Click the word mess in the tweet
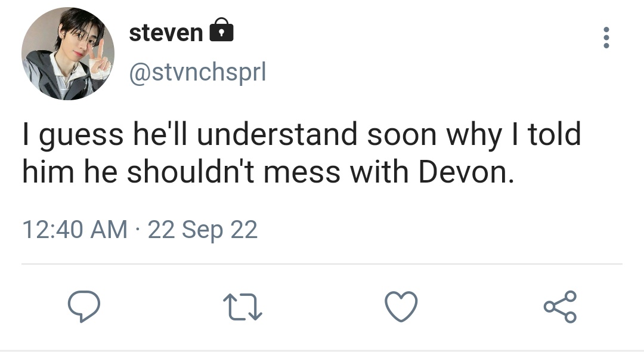644x352 pixels. click(302, 173)
